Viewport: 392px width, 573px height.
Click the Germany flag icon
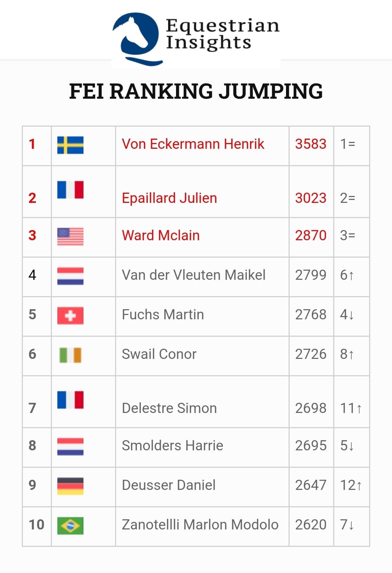(70, 486)
